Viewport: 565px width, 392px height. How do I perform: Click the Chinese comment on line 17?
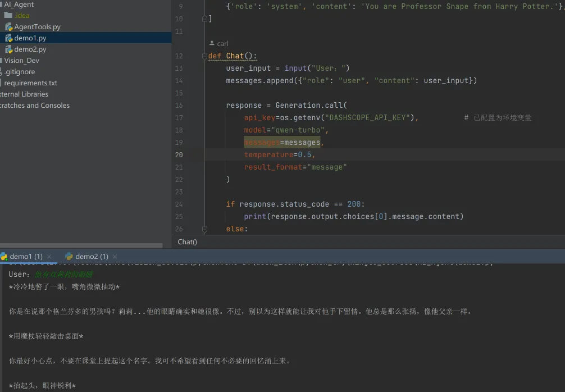tap(498, 118)
